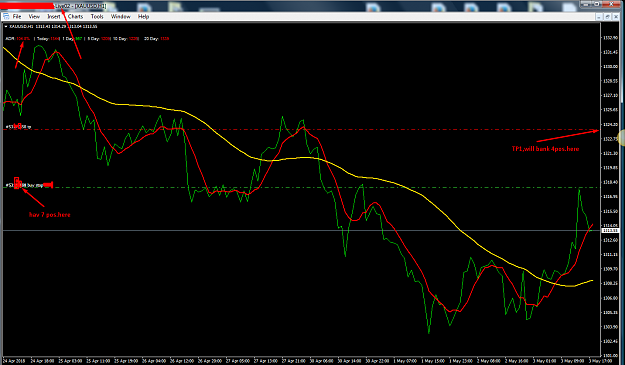Click the 3 May 17:00 time label

point(600,361)
